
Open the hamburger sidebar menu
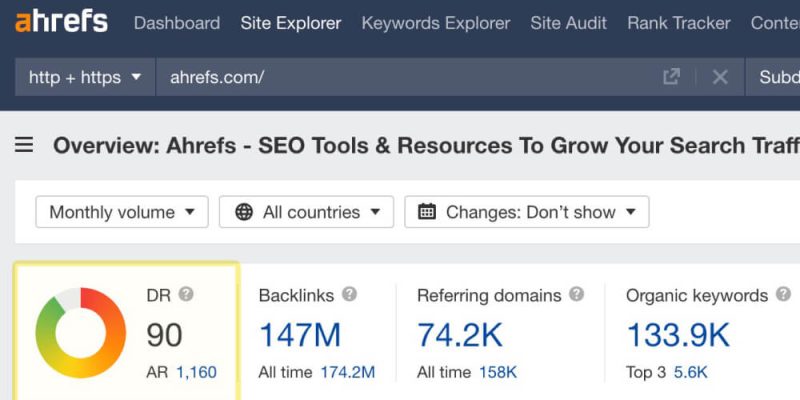coord(24,146)
